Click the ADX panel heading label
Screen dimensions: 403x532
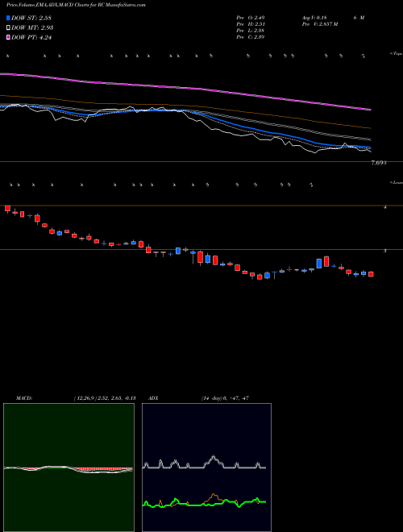(x=154, y=398)
